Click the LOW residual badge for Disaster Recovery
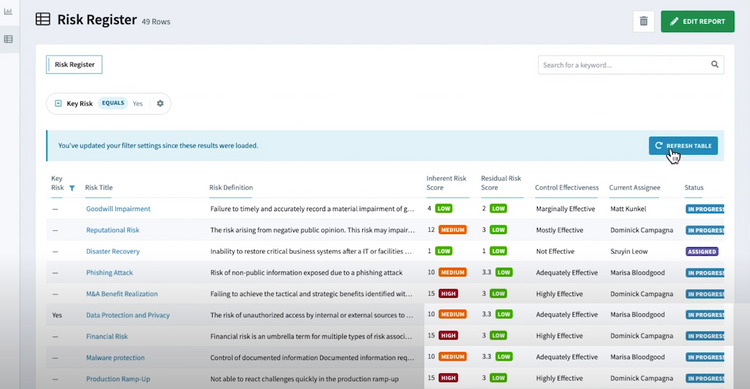The width and height of the screenshot is (750, 389). (x=498, y=251)
